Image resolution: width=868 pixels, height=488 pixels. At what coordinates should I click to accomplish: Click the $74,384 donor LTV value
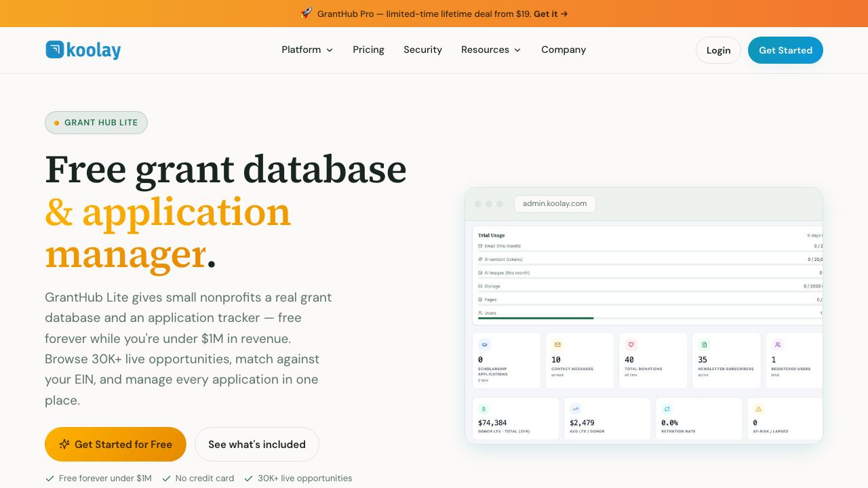click(x=492, y=423)
